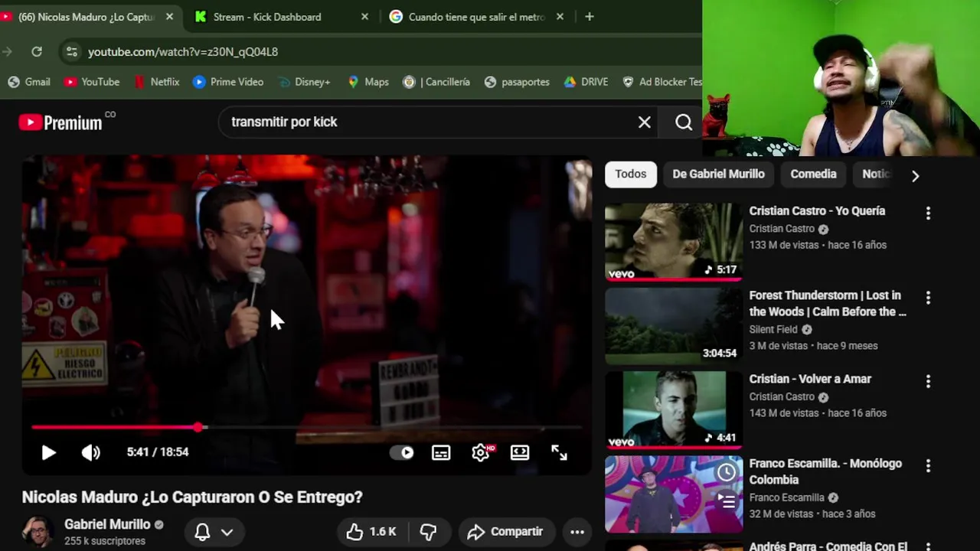Open the Gmail bookmark
Image resolution: width=980 pixels, height=551 pixels.
[x=29, y=82]
